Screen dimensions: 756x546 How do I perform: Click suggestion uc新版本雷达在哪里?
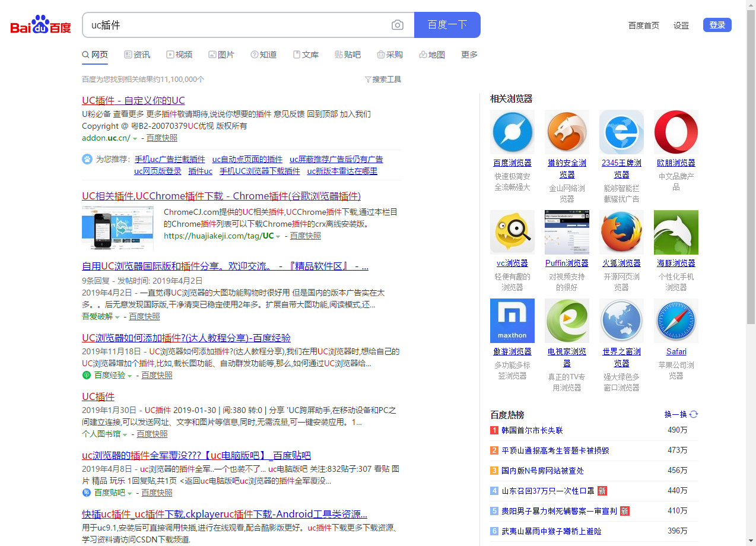pos(342,171)
